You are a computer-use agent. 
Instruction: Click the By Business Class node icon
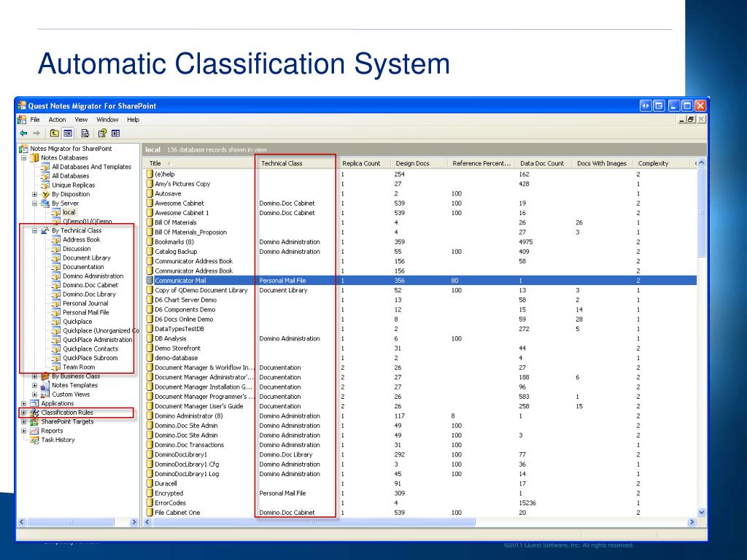point(45,376)
